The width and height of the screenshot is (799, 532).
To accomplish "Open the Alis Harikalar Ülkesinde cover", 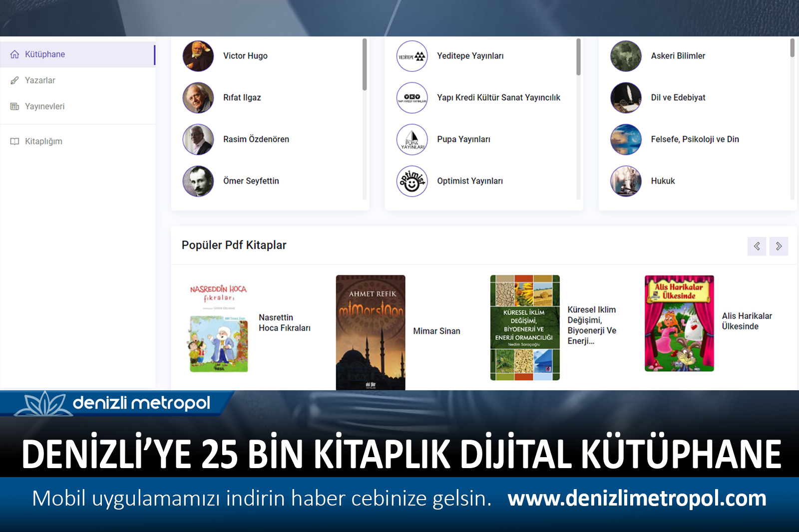I will pyautogui.click(x=679, y=323).
